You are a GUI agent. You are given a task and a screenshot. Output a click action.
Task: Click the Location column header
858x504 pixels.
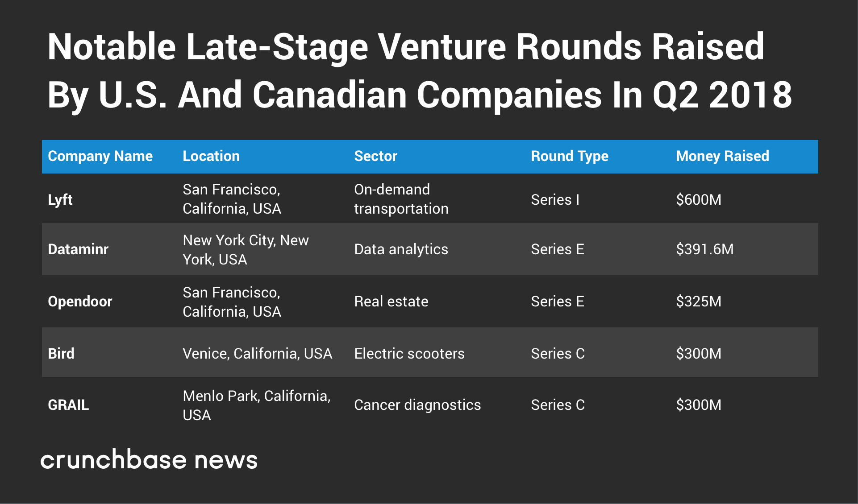click(211, 156)
